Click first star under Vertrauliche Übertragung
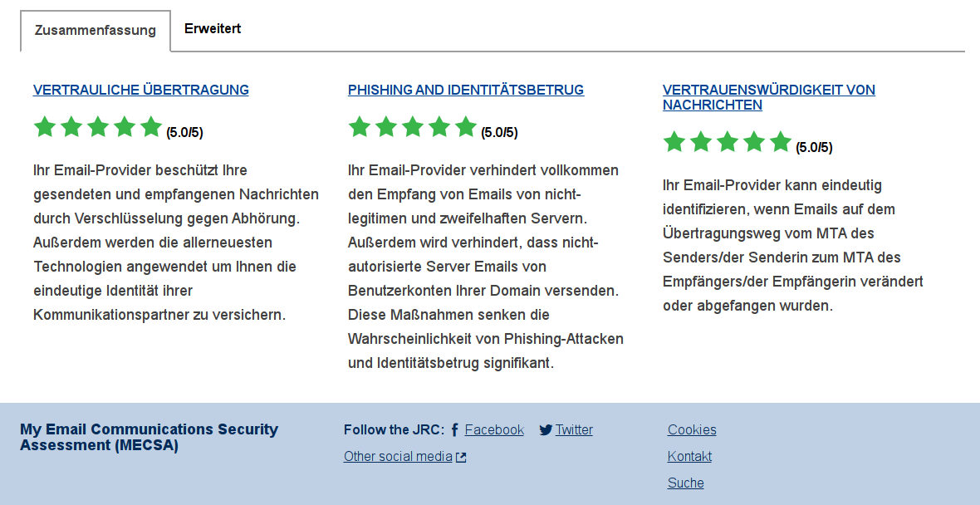 (45, 127)
